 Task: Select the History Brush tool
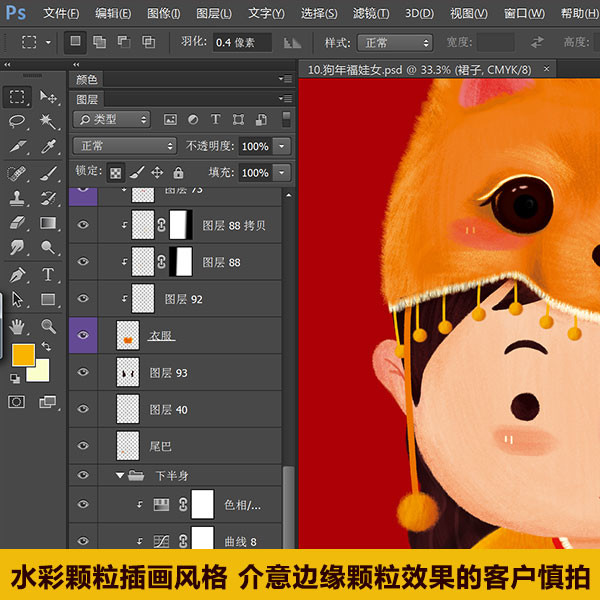48,198
